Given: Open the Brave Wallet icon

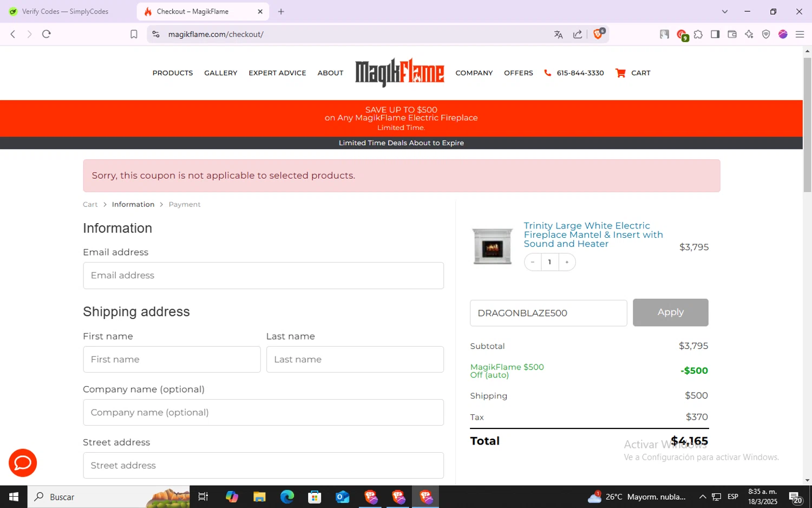Looking at the screenshot, I should (732, 34).
